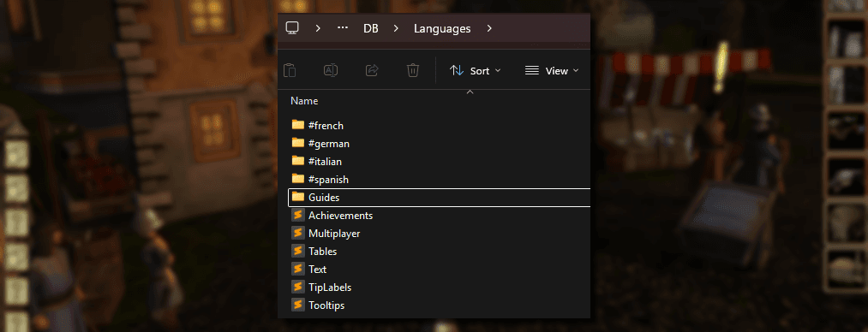Image resolution: width=868 pixels, height=332 pixels.
Task: Select the Multiplayer file name
Action: 334,234
